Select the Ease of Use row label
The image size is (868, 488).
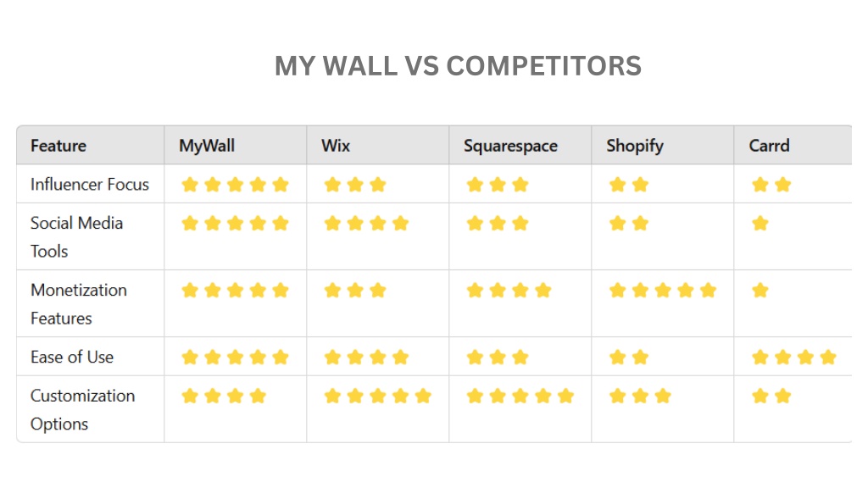72,357
